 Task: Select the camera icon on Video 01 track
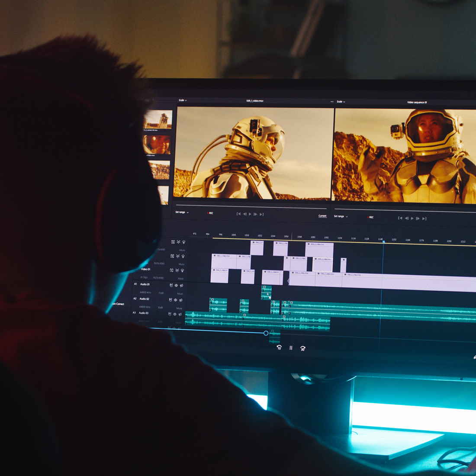click(x=172, y=270)
